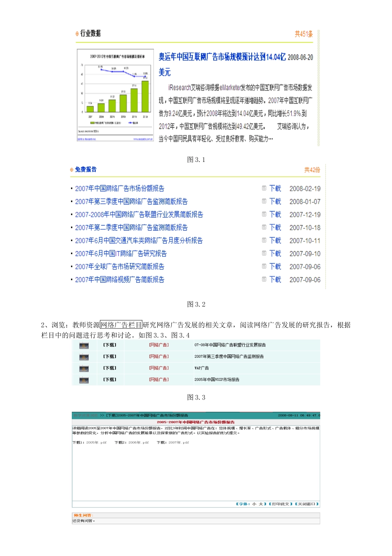Open the 2007-2012 ad market chart thumbnail
Screen dimensions: 392x556
[x=115, y=96]
